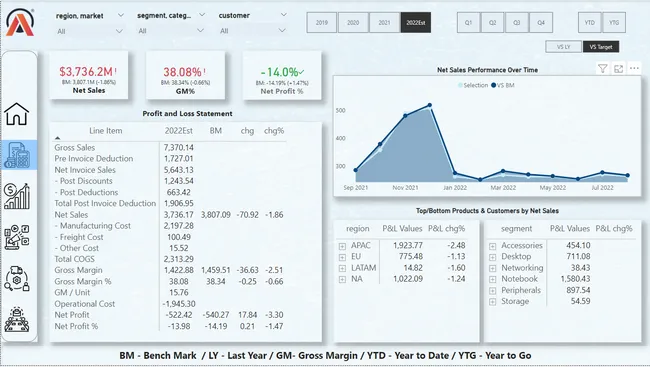This screenshot has height=367, width=650.
Task: Click VS BM legend color marker
Action: click(493, 85)
